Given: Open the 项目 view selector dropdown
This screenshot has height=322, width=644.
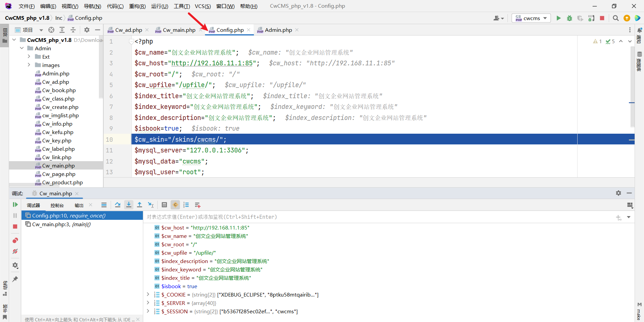Looking at the screenshot, I should tap(29, 30).
